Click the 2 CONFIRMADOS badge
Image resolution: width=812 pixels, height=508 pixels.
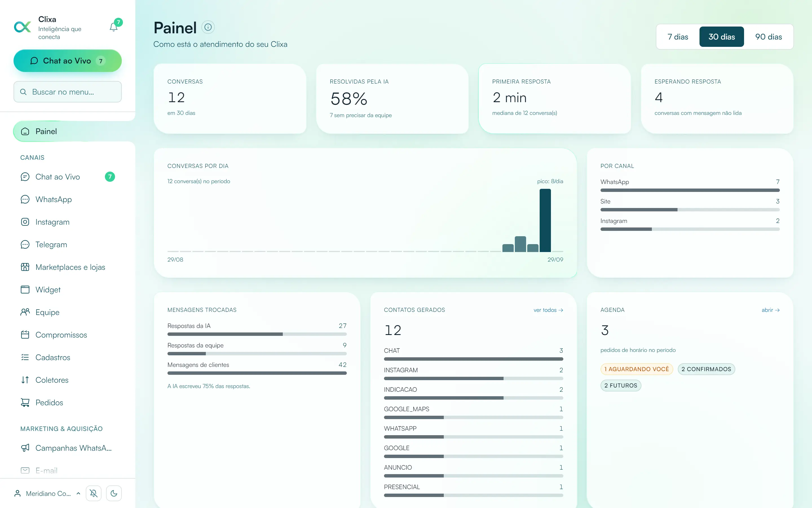pyautogui.click(x=706, y=369)
